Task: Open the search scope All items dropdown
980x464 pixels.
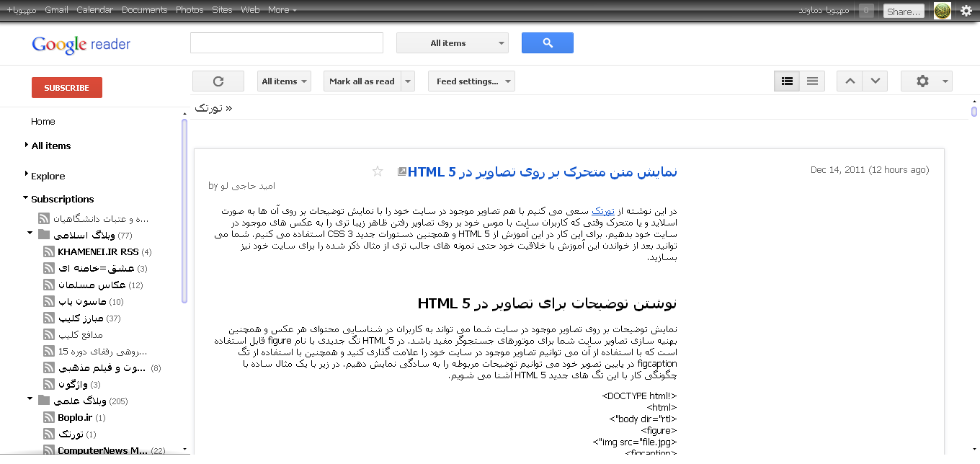Action: (x=453, y=43)
